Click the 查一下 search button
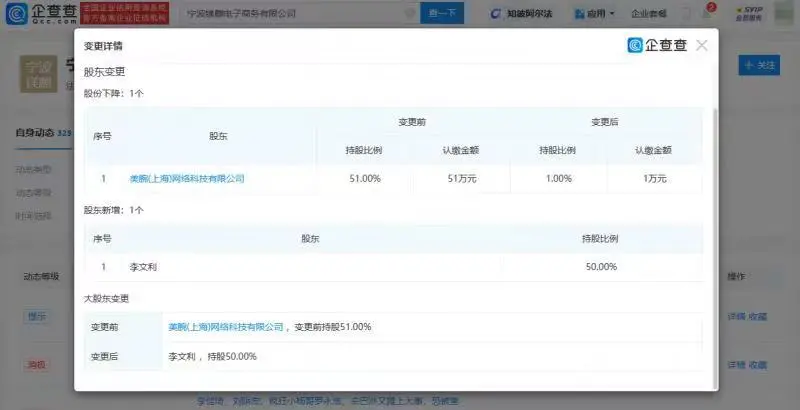 coord(442,13)
